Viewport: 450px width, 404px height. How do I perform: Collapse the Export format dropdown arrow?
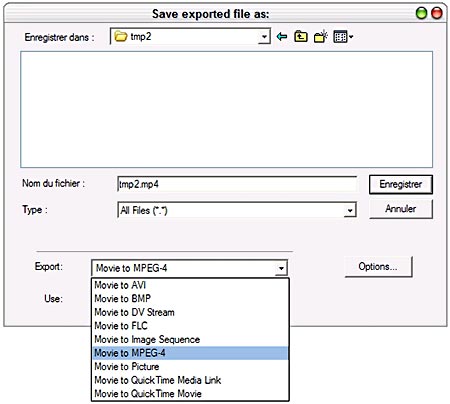click(x=281, y=268)
